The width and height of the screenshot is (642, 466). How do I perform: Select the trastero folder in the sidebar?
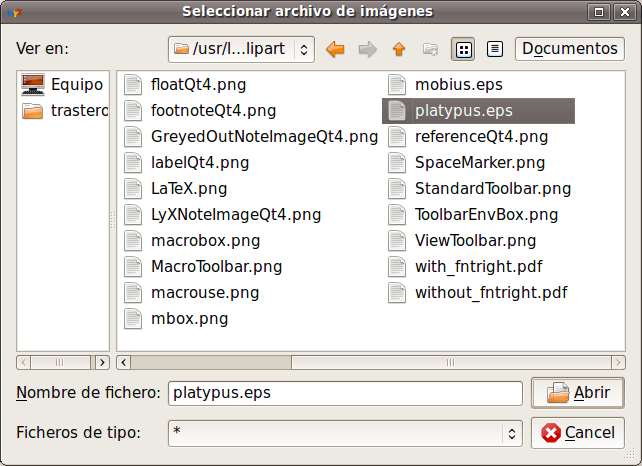pos(65,111)
